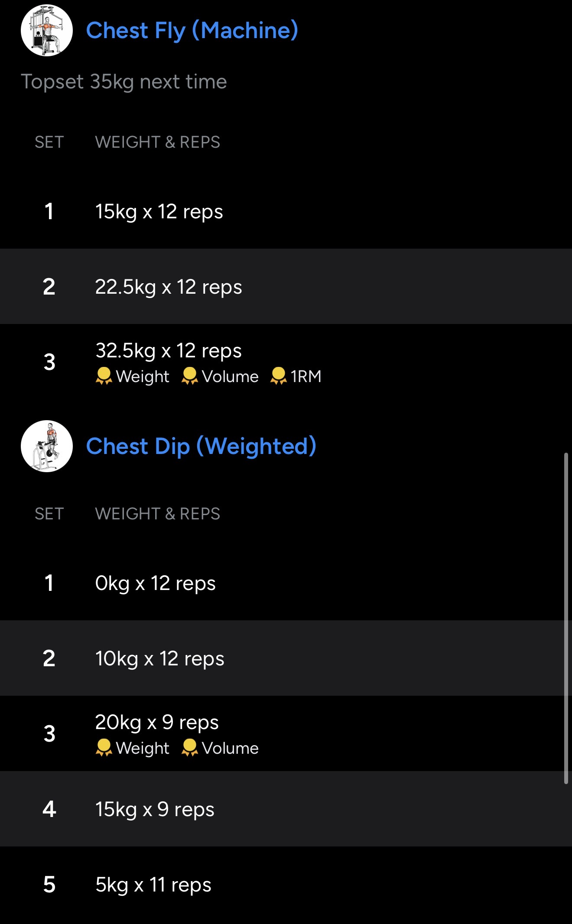
Task: Tap the Chest Dip exercise thumbnail
Action: pyautogui.click(x=47, y=446)
